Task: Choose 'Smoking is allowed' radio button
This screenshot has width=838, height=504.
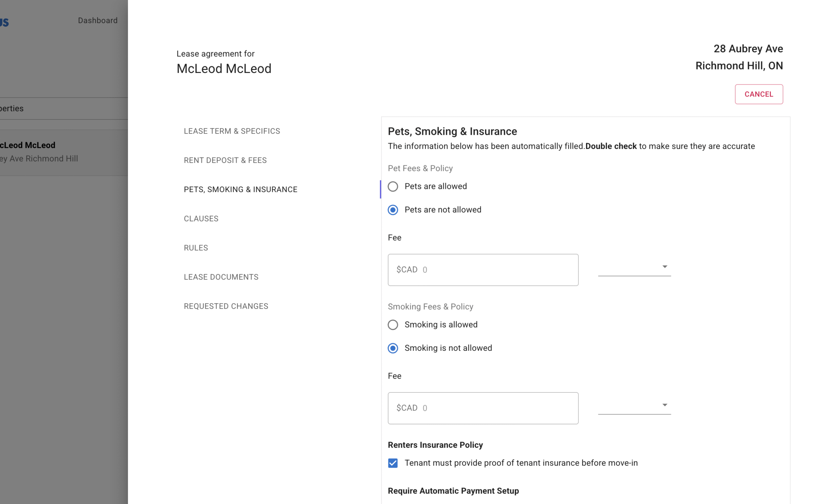Action: [x=393, y=325]
